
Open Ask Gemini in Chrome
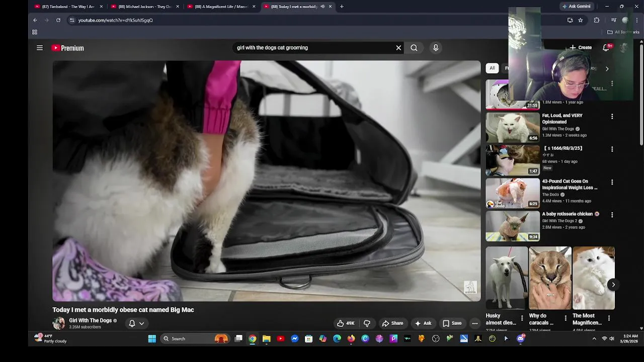577,7
